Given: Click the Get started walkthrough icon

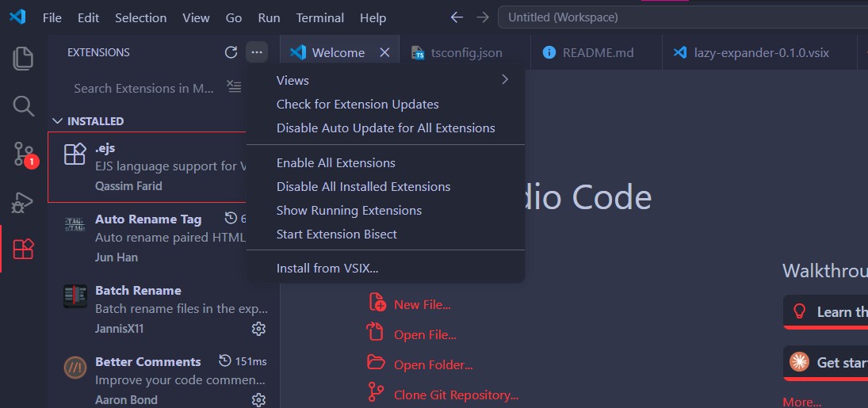Looking at the screenshot, I should (x=799, y=361).
